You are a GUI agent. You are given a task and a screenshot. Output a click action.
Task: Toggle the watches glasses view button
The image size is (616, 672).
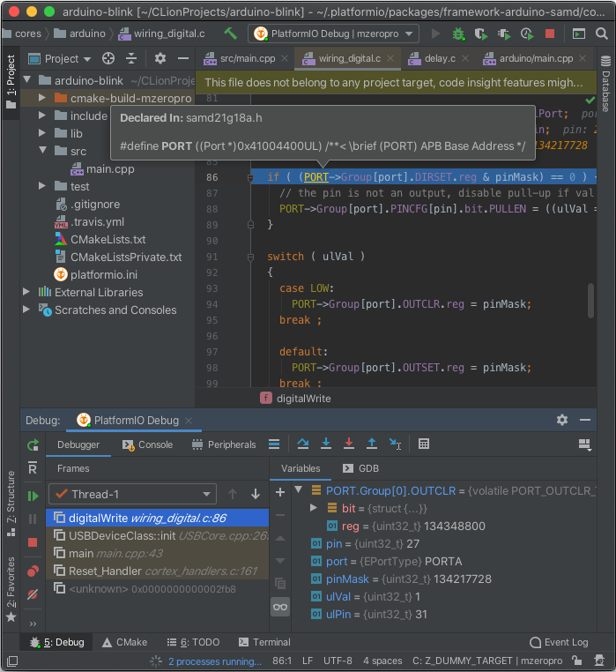pos(280,607)
